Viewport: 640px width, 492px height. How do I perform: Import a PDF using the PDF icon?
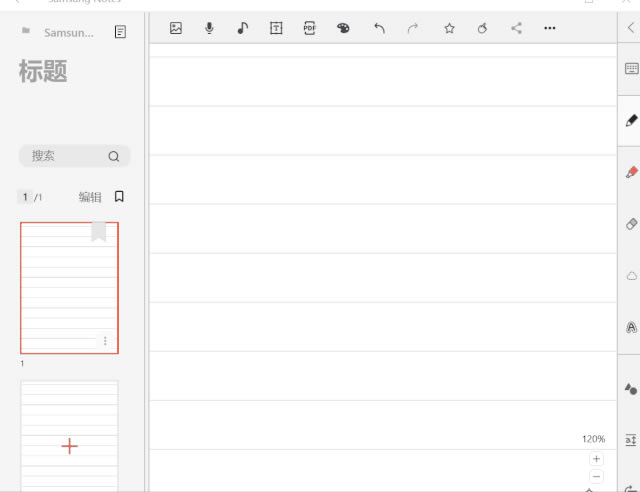[309, 28]
